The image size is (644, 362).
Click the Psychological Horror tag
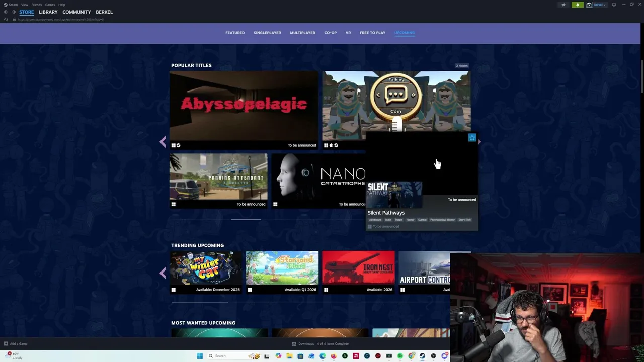(x=442, y=220)
